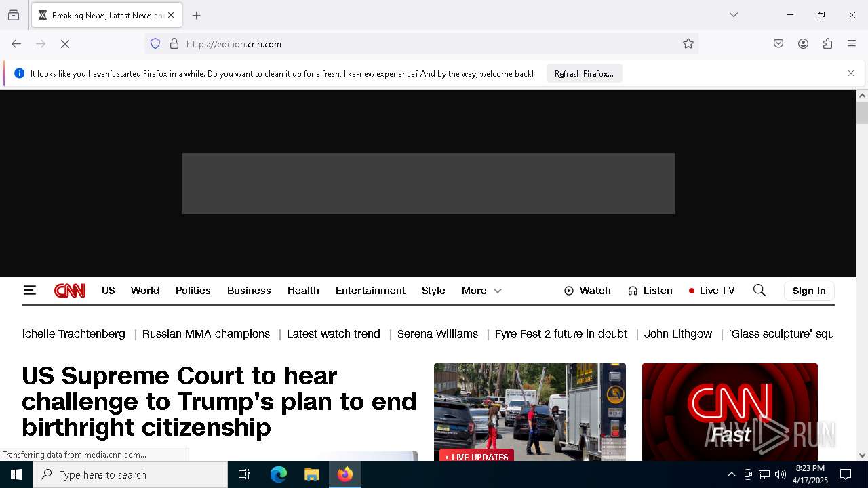Open the CNN hamburger menu
The image size is (868, 488).
point(29,291)
